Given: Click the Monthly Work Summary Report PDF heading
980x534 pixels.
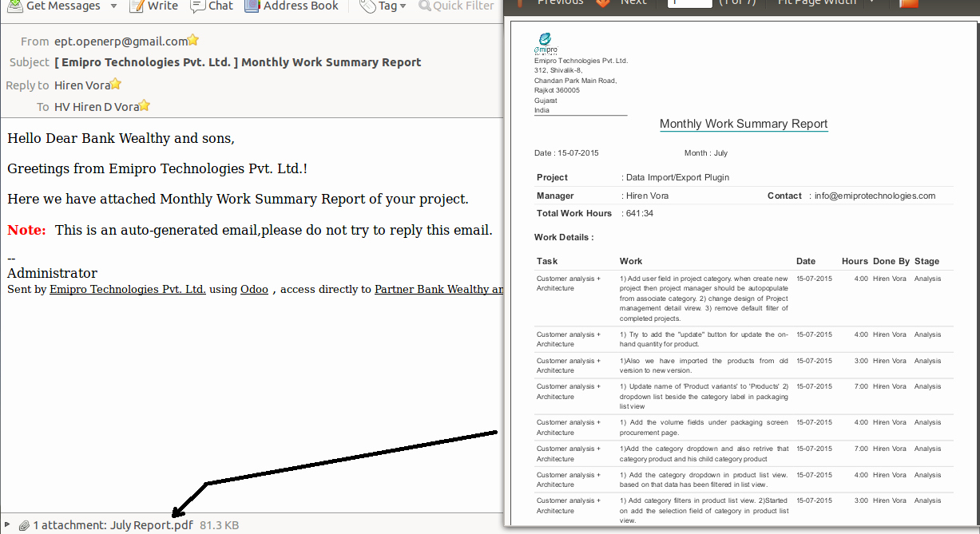Looking at the screenshot, I should (744, 124).
